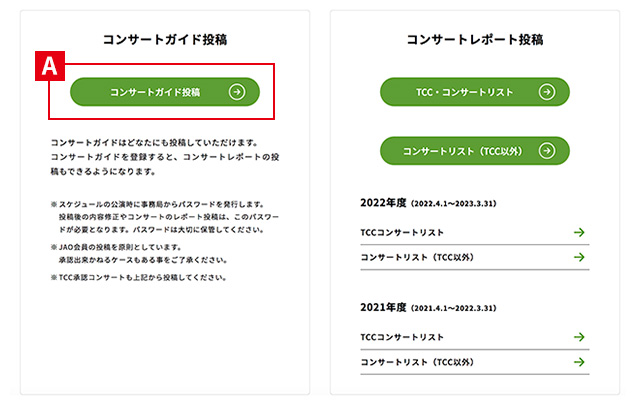Open the TCC・コンサートリスト green button
The image size is (640, 405).
464,92
